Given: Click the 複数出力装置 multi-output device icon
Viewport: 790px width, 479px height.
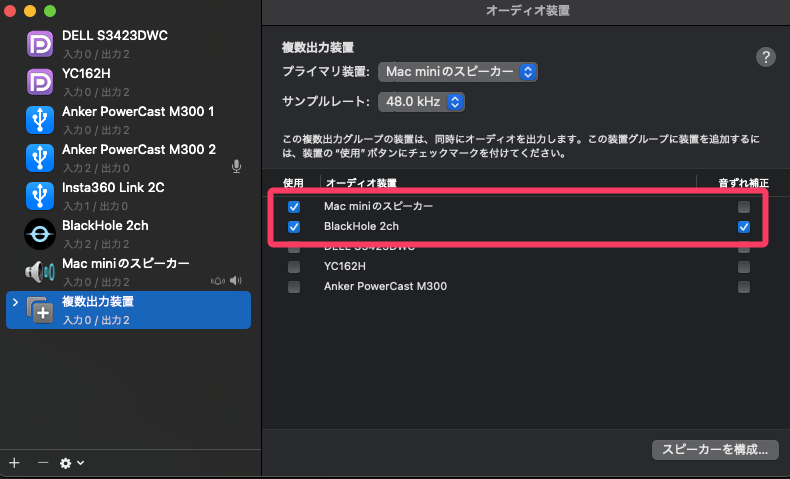Looking at the screenshot, I should coord(40,310).
